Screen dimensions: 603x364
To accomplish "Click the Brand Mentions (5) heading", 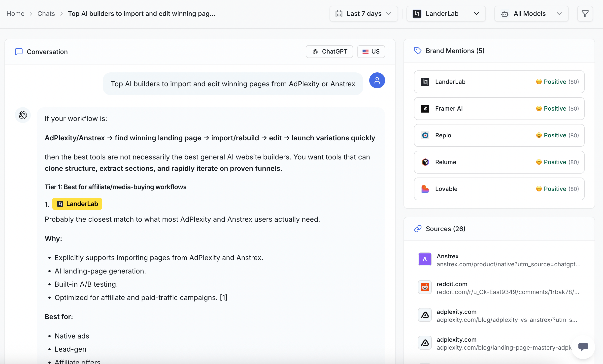I will pos(455,51).
